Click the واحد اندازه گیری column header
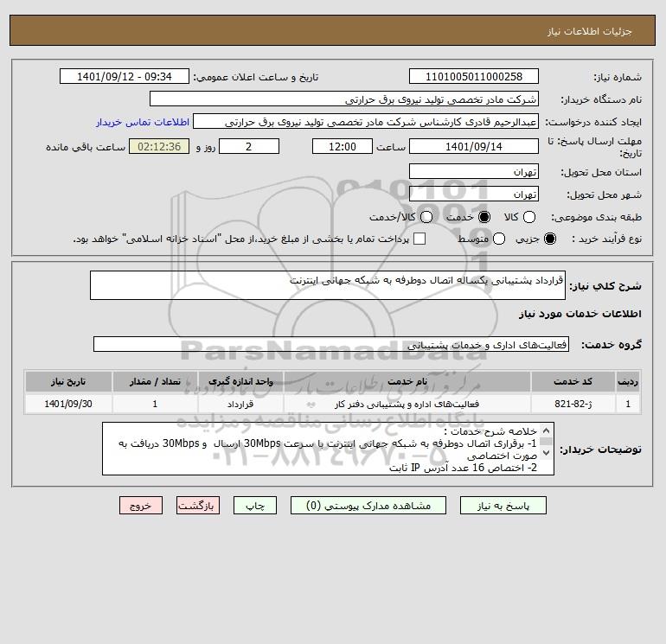 pyautogui.click(x=240, y=381)
